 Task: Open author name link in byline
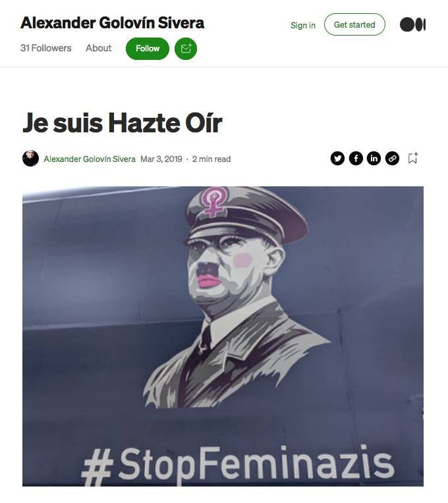tap(90, 159)
